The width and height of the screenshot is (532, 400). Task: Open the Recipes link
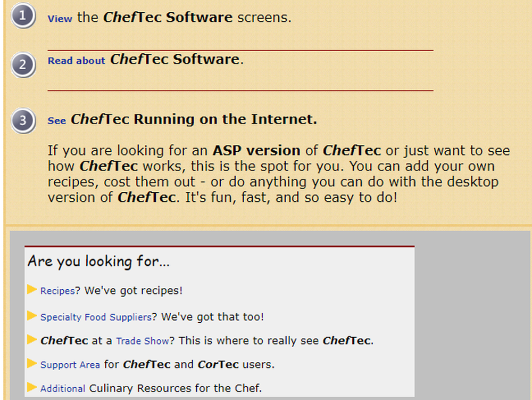57,291
